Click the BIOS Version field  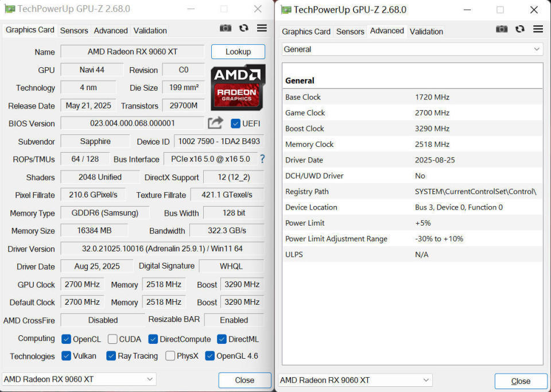pyautogui.click(x=132, y=123)
